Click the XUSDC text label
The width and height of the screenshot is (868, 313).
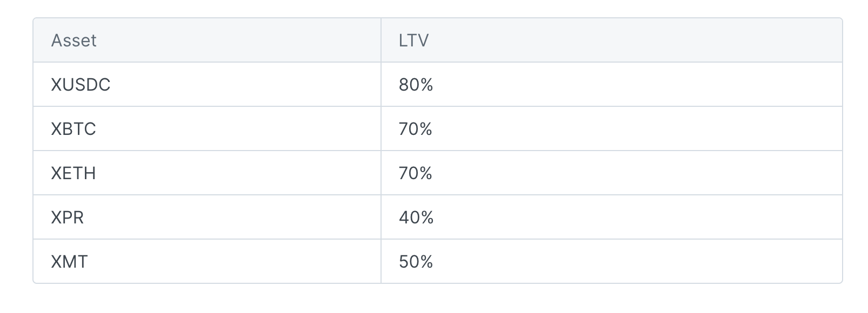pyautogui.click(x=81, y=85)
